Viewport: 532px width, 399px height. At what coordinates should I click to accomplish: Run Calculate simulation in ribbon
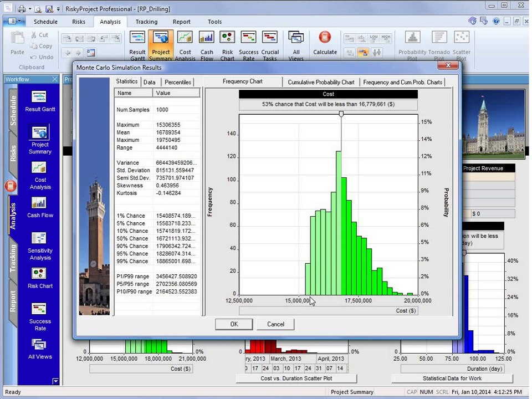pos(325,43)
